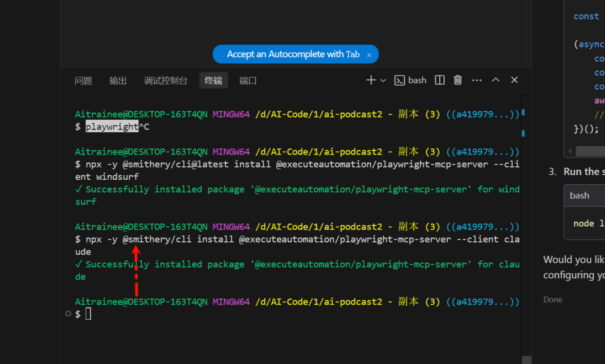Open the new terminal profile dropdown arrow
Viewport: 605px width, 364px height.
[x=383, y=81]
